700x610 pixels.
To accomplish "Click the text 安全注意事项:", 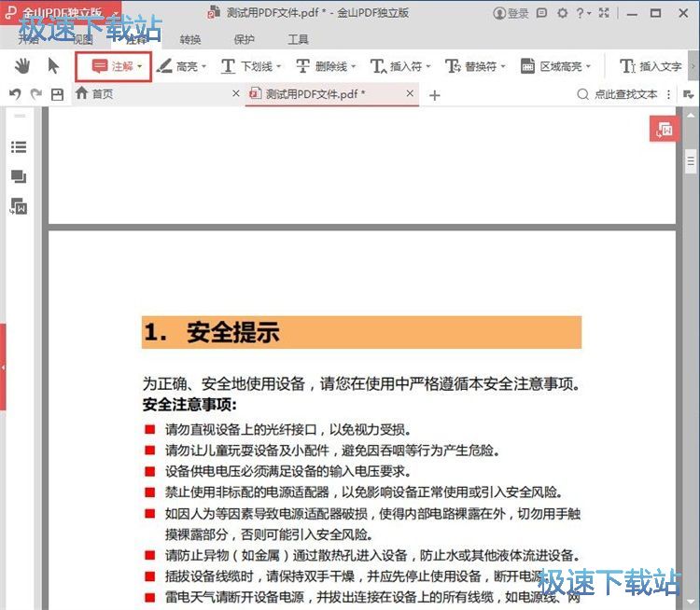I will click(x=189, y=405).
